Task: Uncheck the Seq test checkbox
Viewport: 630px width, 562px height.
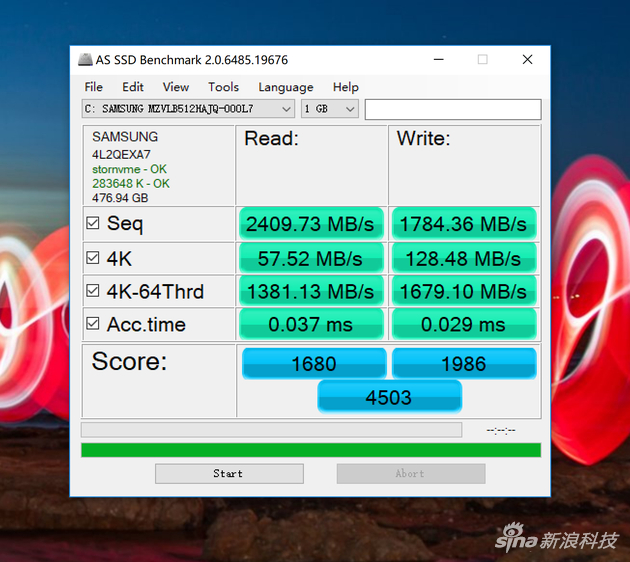Action: (x=93, y=223)
